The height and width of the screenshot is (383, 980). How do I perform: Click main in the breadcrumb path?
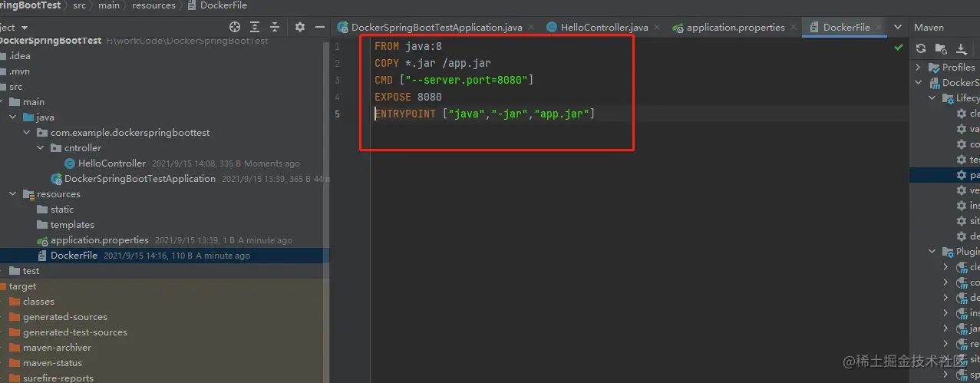pos(109,5)
